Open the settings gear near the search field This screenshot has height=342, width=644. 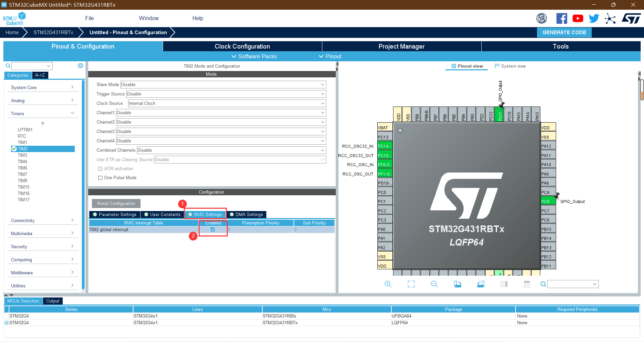click(80, 66)
